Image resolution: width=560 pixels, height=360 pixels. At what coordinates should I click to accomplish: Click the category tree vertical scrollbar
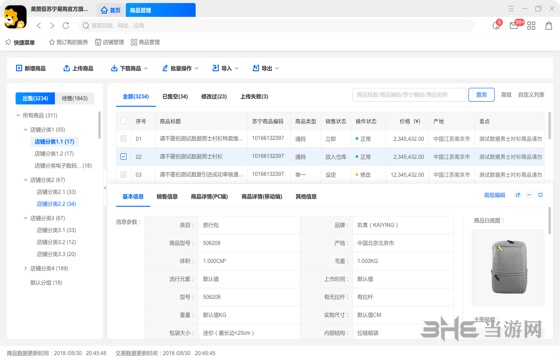coord(99,125)
